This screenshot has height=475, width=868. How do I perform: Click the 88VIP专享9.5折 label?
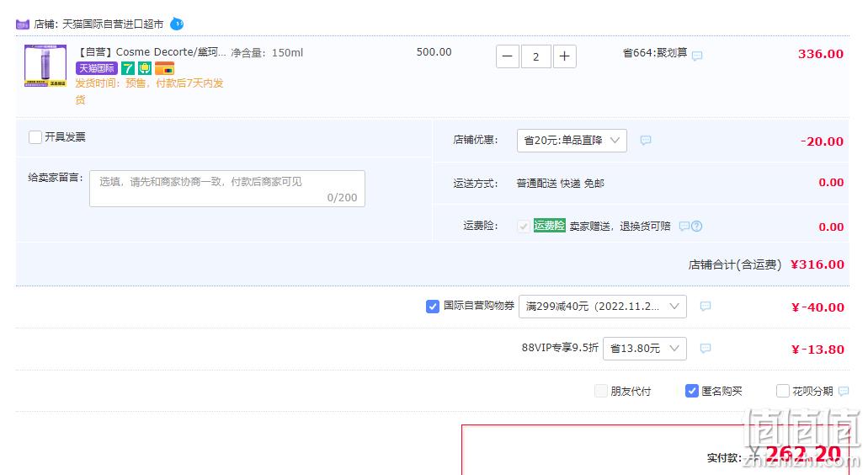tap(560, 348)
